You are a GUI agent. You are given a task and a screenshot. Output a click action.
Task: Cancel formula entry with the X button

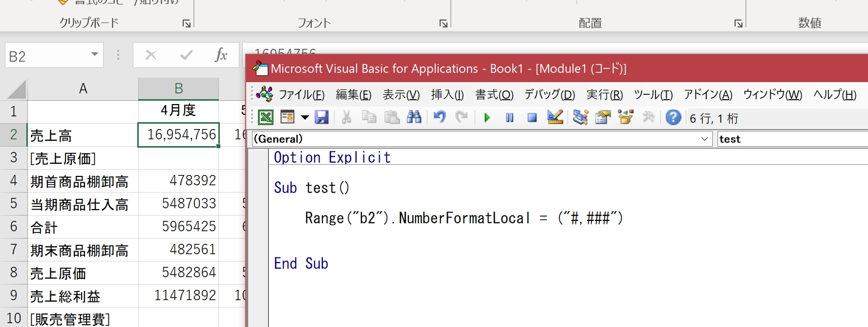pos(151,55)
